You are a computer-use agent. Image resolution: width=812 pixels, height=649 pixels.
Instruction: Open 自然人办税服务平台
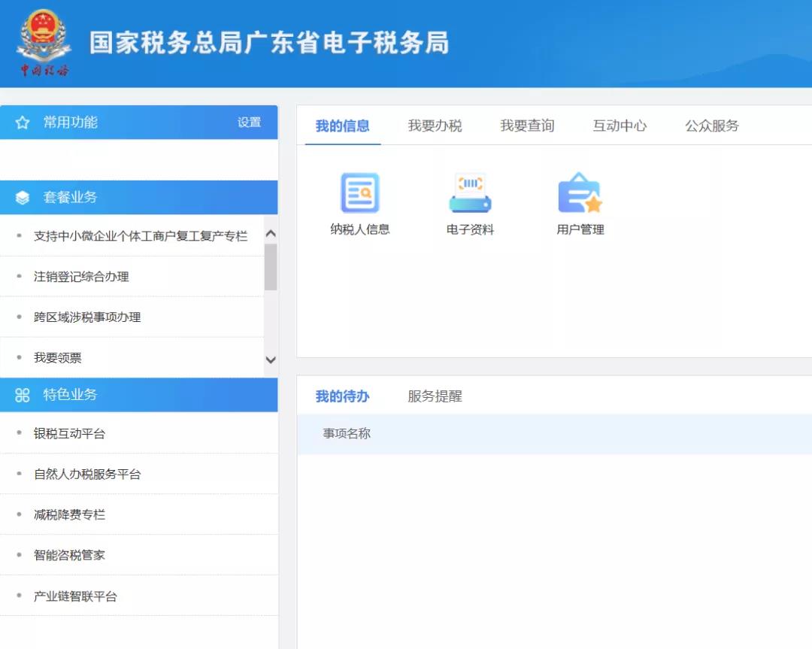pyautogui.click(x=87, y=474)
